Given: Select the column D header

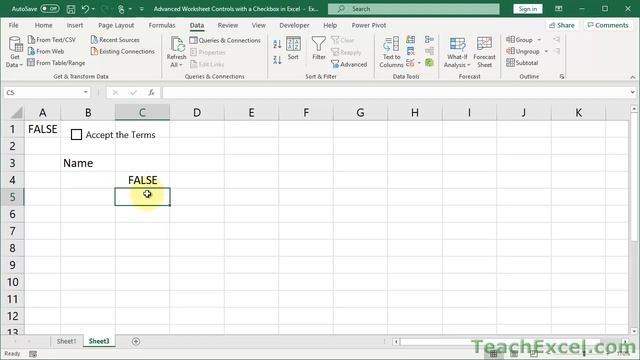Looking at the screenshot, I should coord(197,113).
